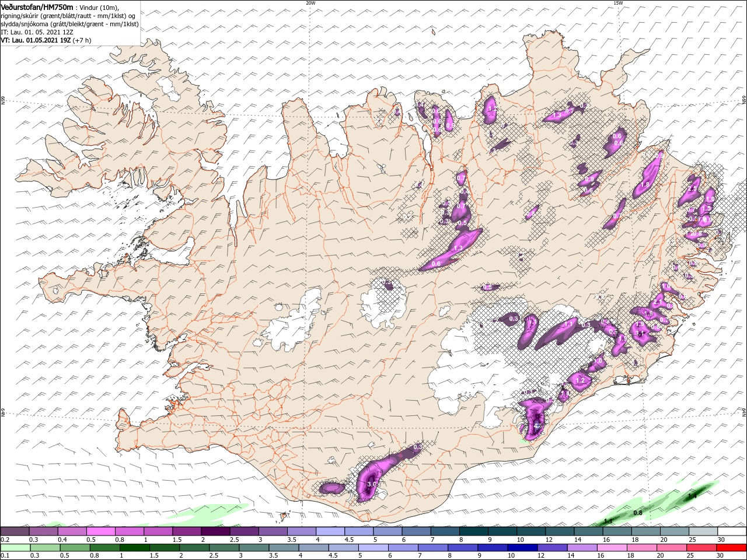
Task: Select the red swatch ending the rain scale
Action: click(731, 548)
